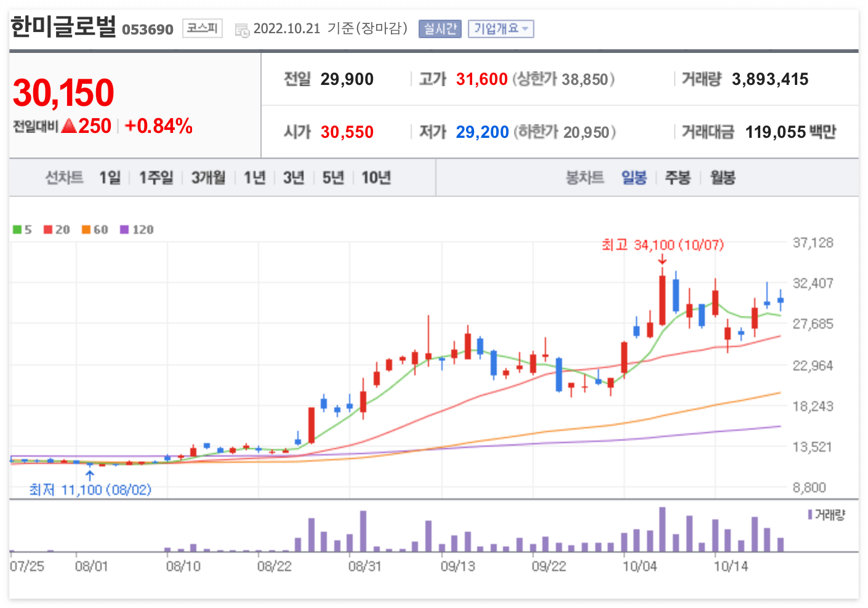
Task: Click the 최저 11,100 (08/02) low marker
Action: (90, 490)
